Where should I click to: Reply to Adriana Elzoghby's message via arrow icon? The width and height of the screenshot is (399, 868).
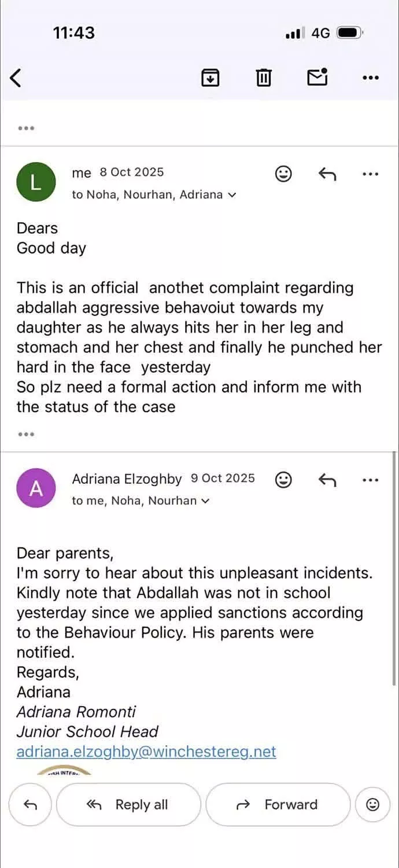[x=327, y=480]
